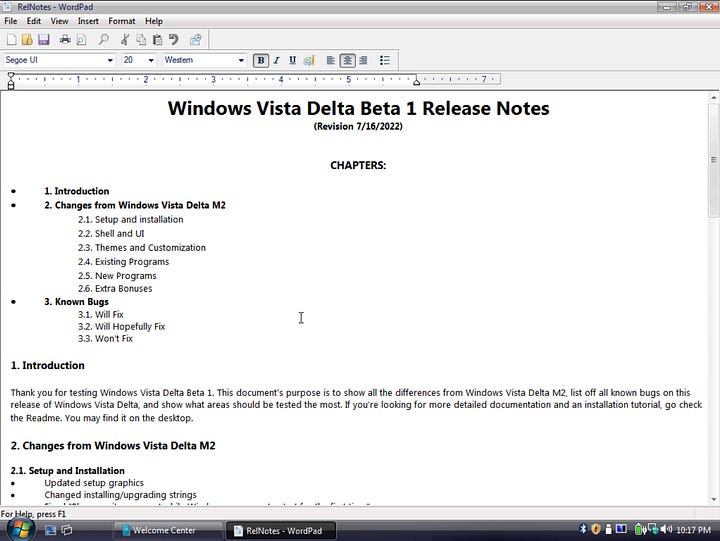Insert Date/Time using the toolbar icon
Viewport: 720px width, 541px height.
coord(196,40)
